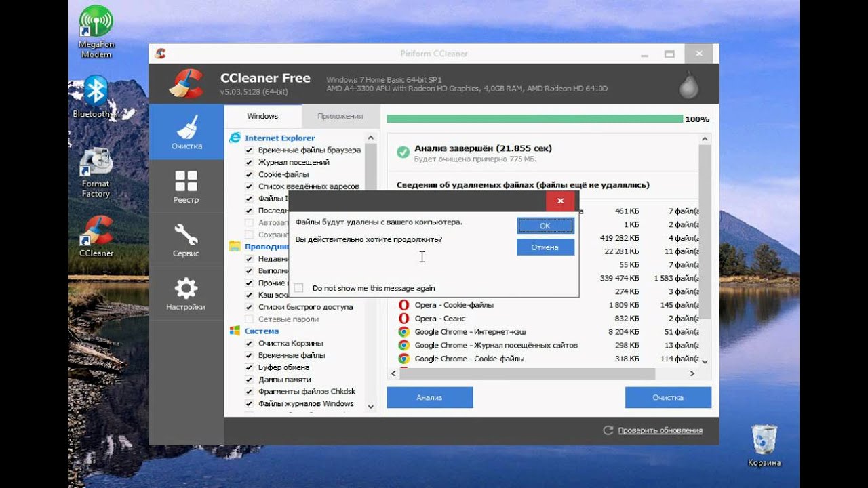Image resolution: width=868 pixels, height=488 pixels.
Task: Toggle Файлы журналов Windows checkbox
Action: (x=249, y=404)
